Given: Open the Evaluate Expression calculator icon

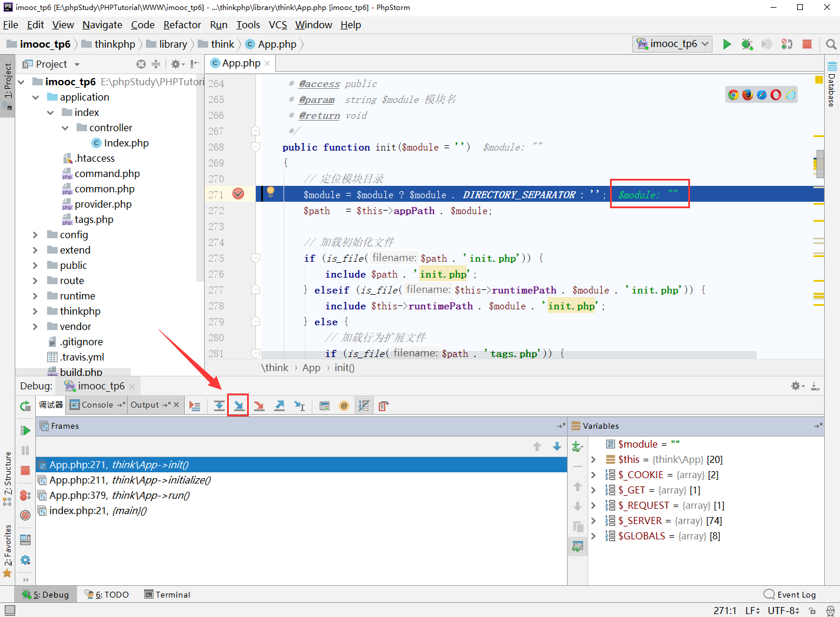Looking at the screenshot, I should (324, 406).
